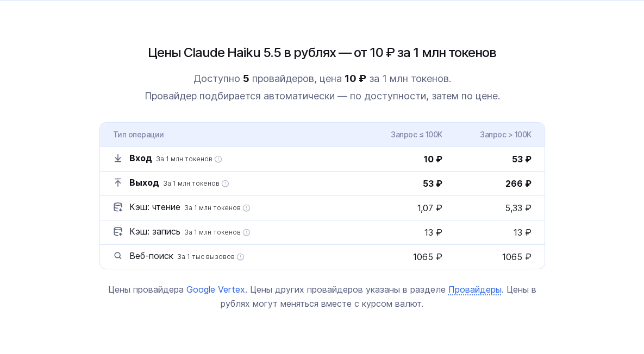This screenshot has width=644, height=354.
Task: Click За 1 тыс вызовов beside Веб-поиск
Action: coord(206,257)
